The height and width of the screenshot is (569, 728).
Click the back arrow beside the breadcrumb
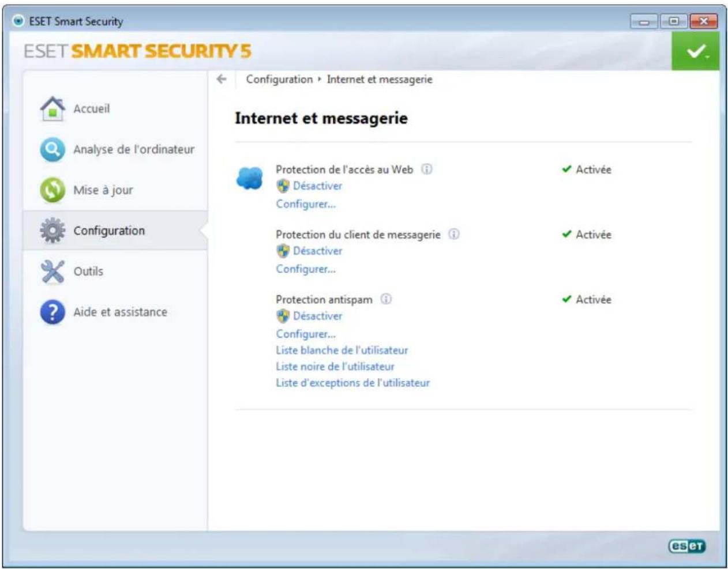(222, 79)
